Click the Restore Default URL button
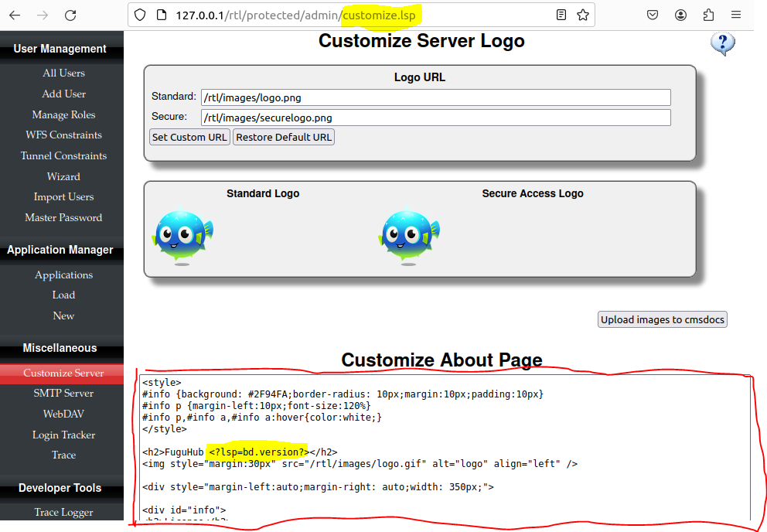767x532 pixels. coord(284,137)
